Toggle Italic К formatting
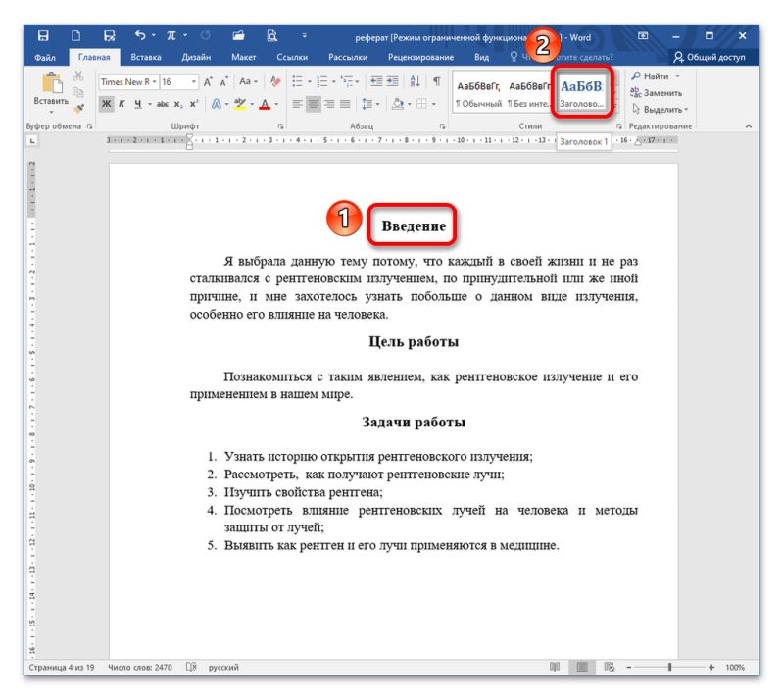Image resolution: width=784 pixels, height=700 pixels. [122, 104]
